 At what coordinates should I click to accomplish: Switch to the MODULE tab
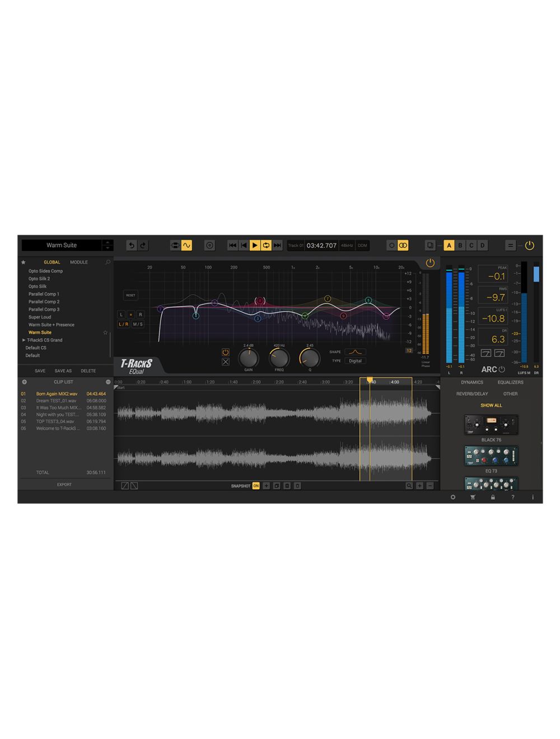pos(78,261)
